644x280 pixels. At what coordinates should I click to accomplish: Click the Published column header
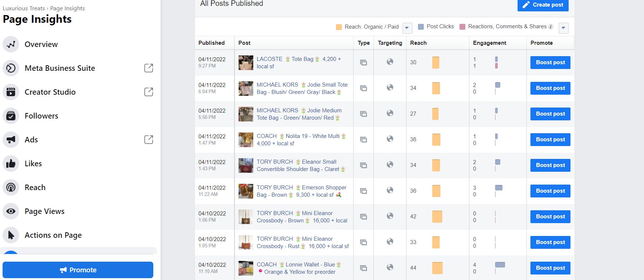(x=212, y=43)
